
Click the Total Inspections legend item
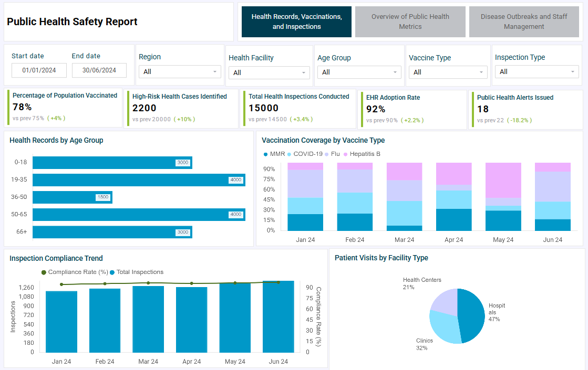tap(137, 272)
